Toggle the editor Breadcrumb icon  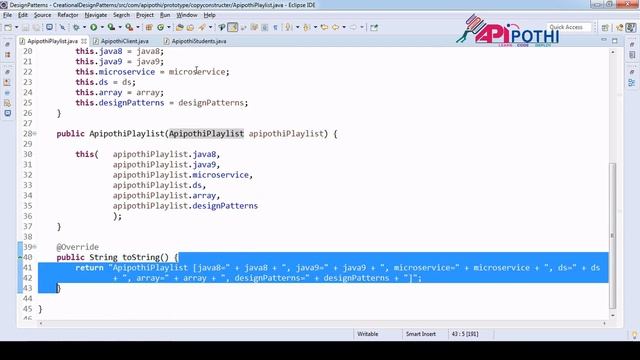tap(222, 27)
